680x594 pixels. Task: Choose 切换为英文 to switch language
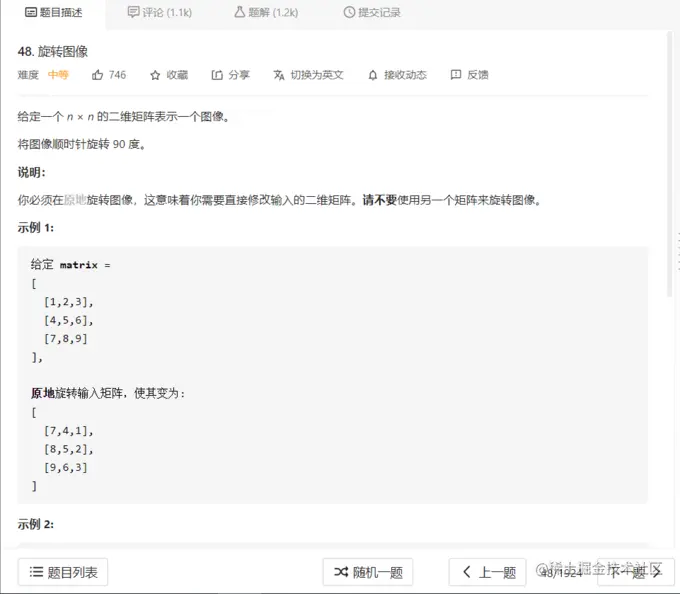(x=317, y=75)
